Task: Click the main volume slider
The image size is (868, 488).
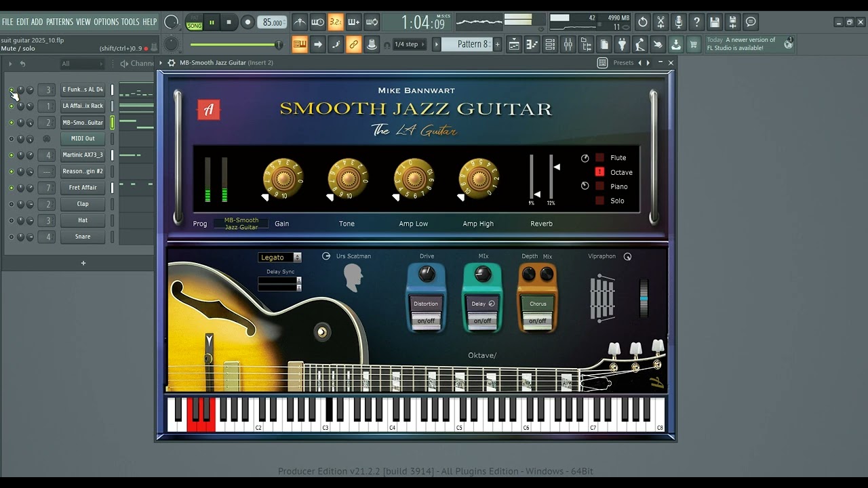Action: point(235,45)
